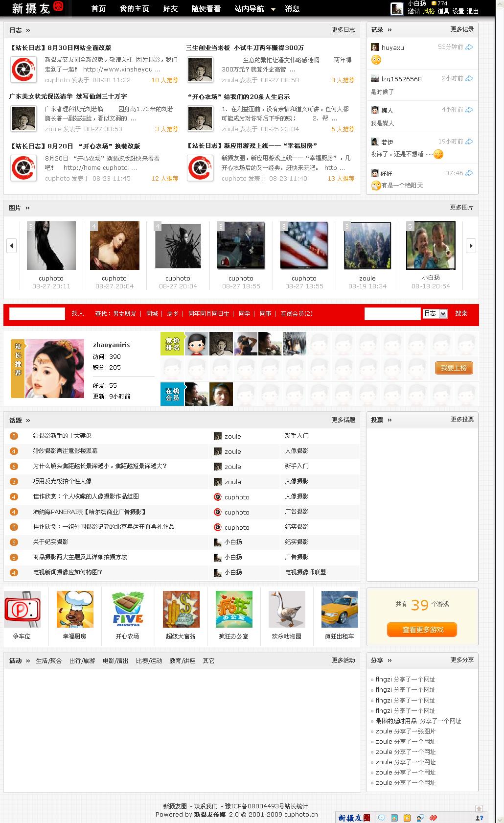Click the find-people input field
The width and height of the screenshot is (504, 823).
37,314
